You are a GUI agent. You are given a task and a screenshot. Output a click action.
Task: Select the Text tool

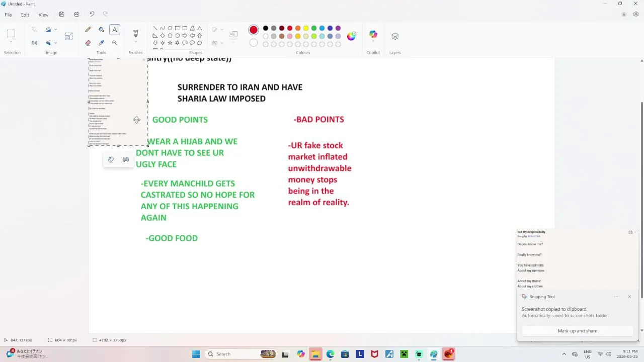click(115, 30)
